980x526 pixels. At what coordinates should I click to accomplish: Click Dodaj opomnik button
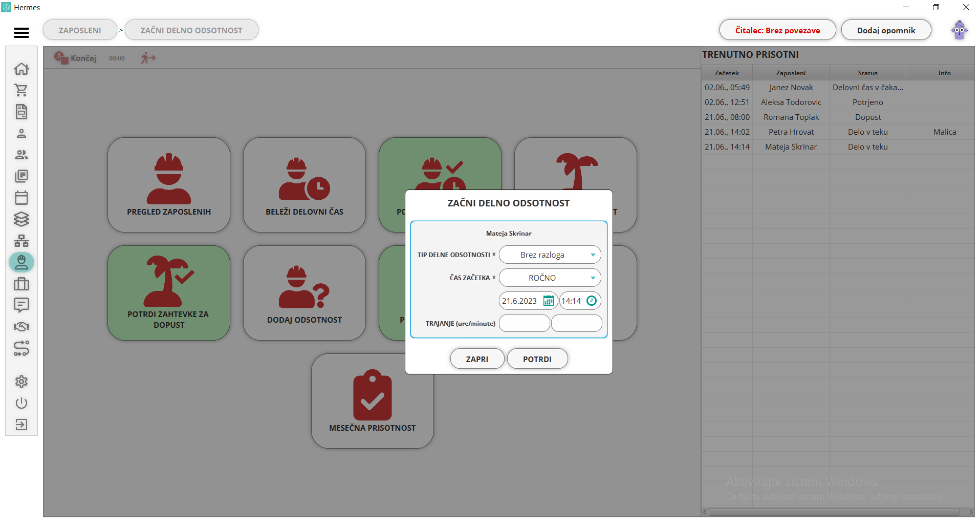coord(886,30)
